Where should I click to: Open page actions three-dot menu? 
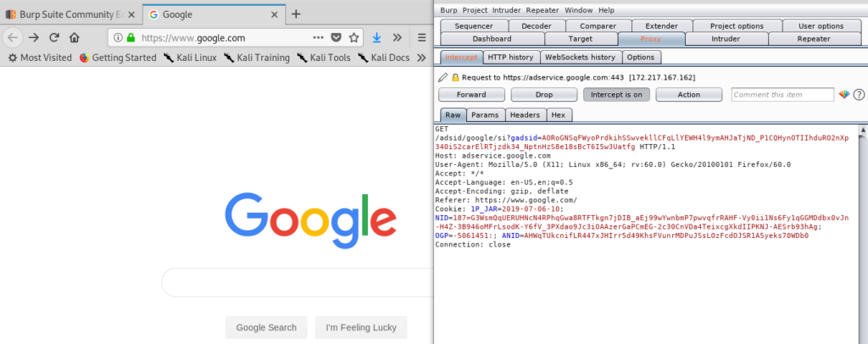319,37
